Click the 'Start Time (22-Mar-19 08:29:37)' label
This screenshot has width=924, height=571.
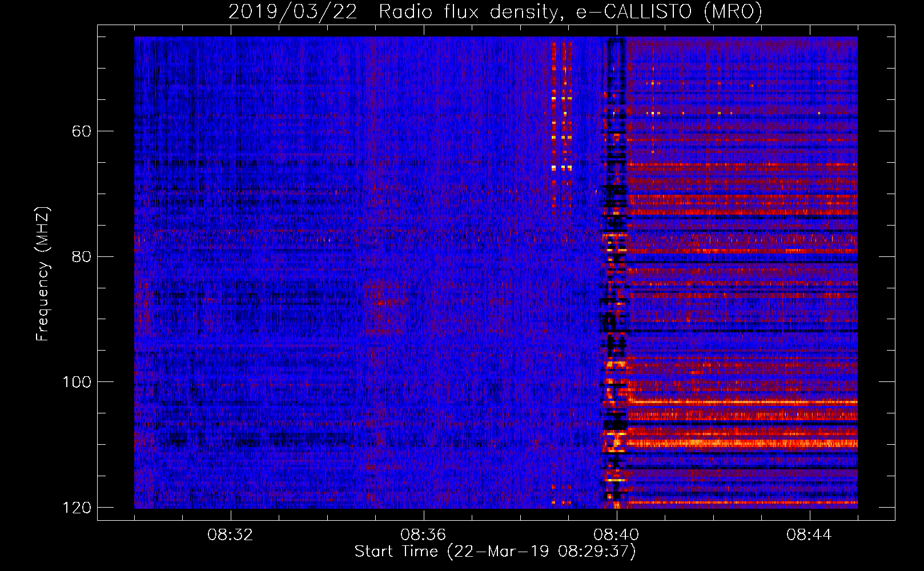(495, 552)
